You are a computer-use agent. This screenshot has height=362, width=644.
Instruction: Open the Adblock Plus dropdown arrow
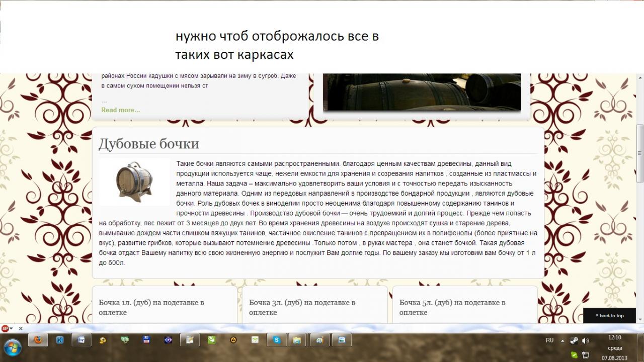(11, 328)
